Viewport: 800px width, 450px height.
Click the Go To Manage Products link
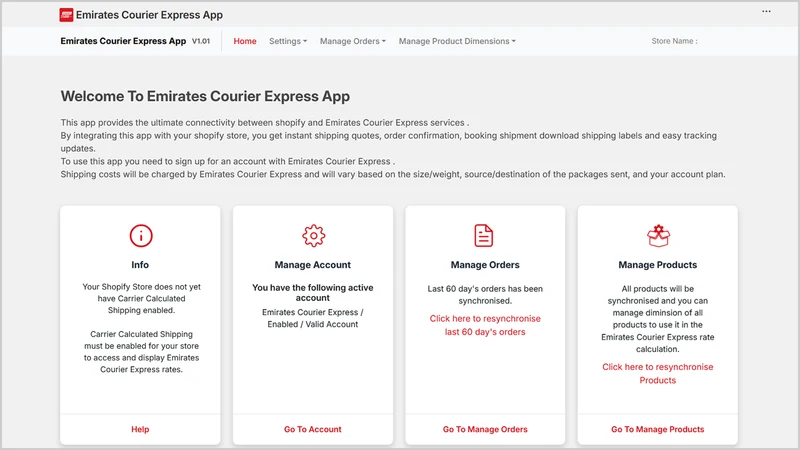pyautogui.click(x=658, y=430)
